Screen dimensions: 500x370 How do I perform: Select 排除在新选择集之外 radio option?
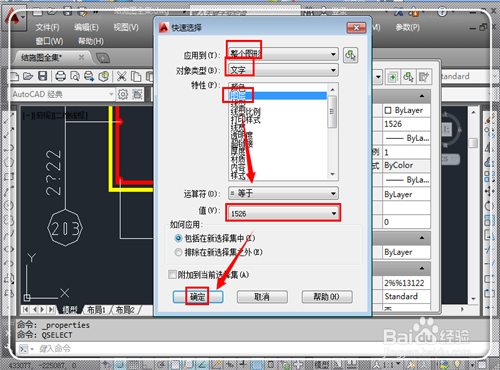coord(178,252)
